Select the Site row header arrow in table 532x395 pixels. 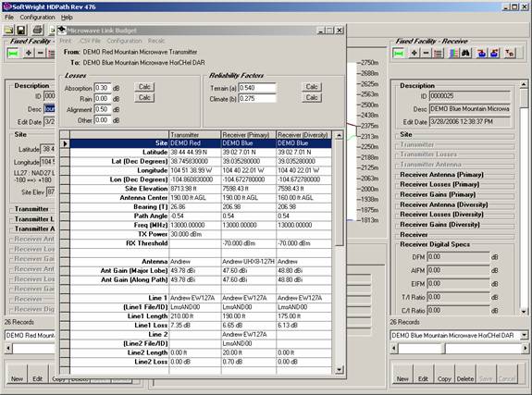(65, 143)
